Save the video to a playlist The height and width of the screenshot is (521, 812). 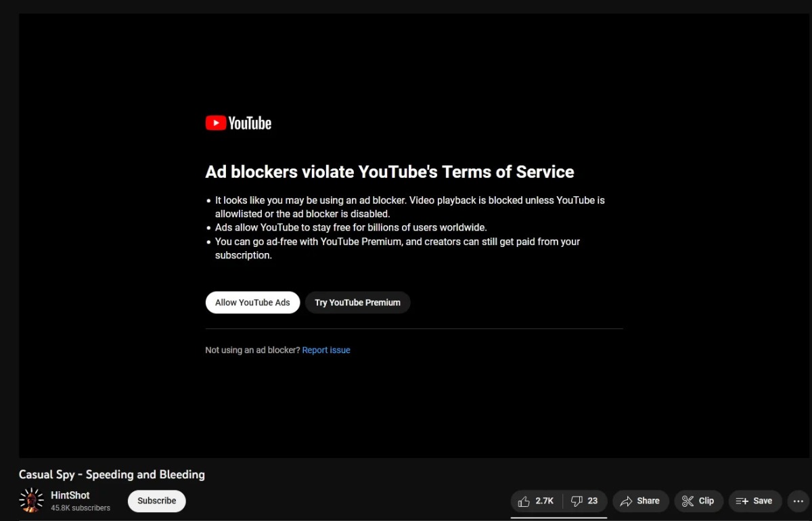(755, 501)
